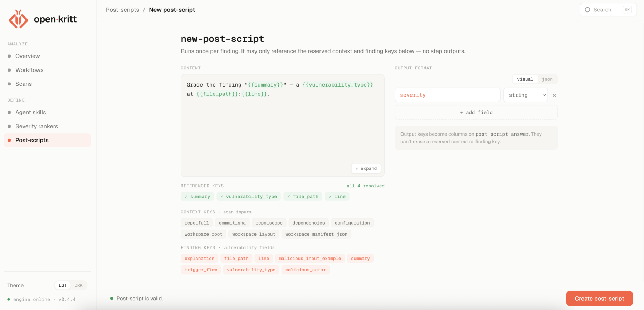This screenshot has height=310, width=644.
Task: Switch output format to json
Action: pos(547,79)
